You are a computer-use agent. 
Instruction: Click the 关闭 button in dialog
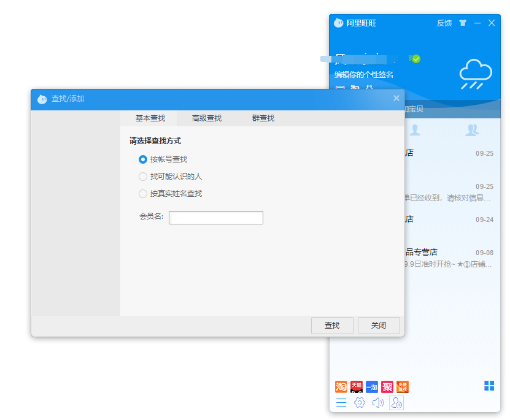pyautogui.click(x=379, y=326)
